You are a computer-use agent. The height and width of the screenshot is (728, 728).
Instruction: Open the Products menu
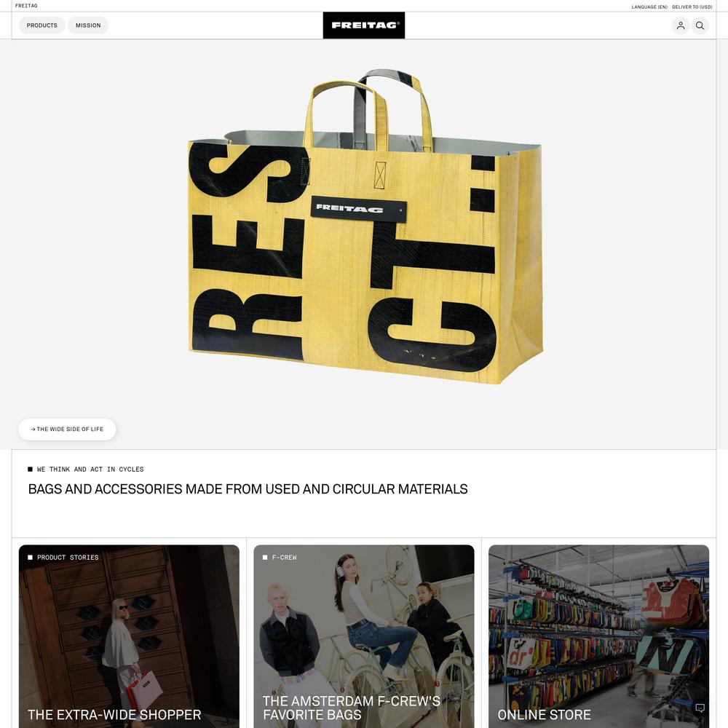pos(41,25)
